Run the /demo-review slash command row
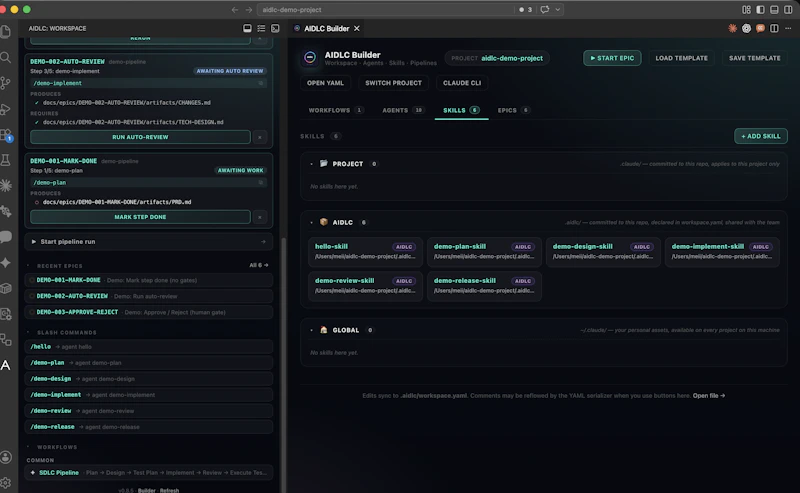800x493 pixels. click(148, 411)
